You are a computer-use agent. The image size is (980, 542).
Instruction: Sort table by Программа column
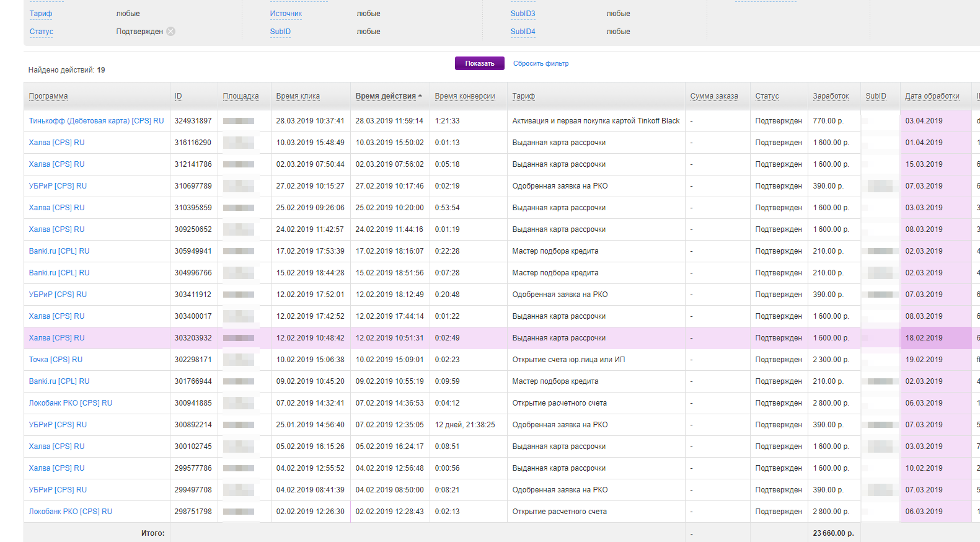click(x=48, y=96)
